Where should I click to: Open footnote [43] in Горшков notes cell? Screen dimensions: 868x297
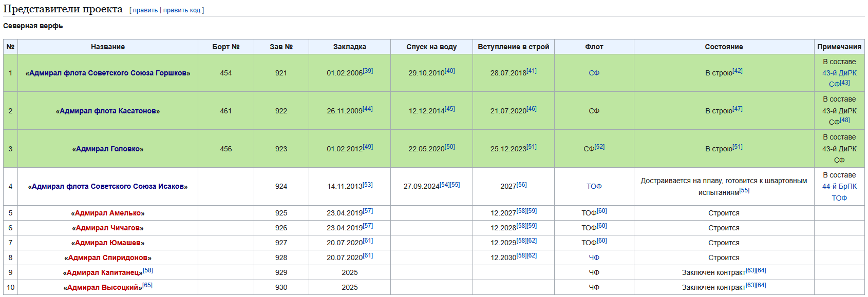845,83
